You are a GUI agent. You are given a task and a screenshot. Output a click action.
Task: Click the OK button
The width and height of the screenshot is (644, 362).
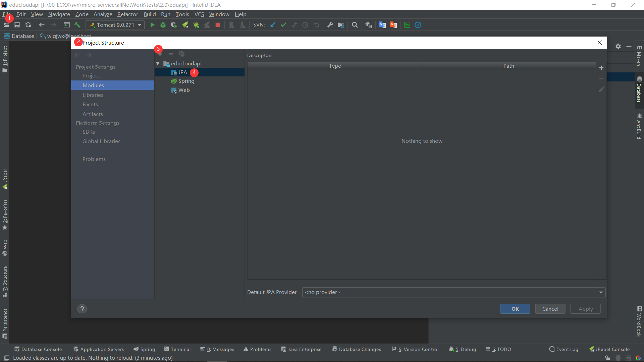pyautogui.click(x=515, y=309)
